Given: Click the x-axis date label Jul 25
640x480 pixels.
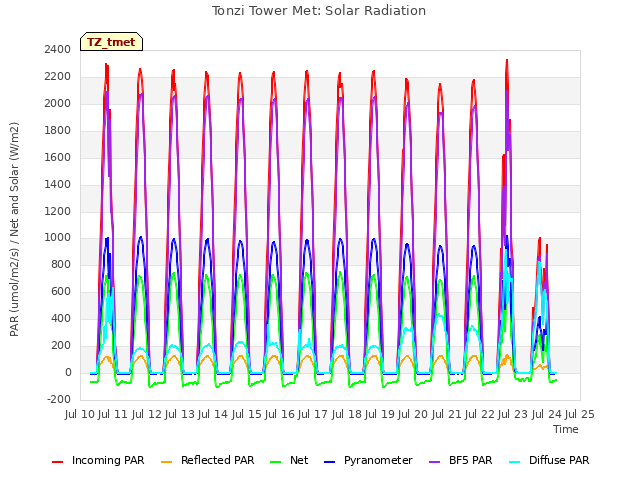Looking at the screenshot, I should (580, 414).
